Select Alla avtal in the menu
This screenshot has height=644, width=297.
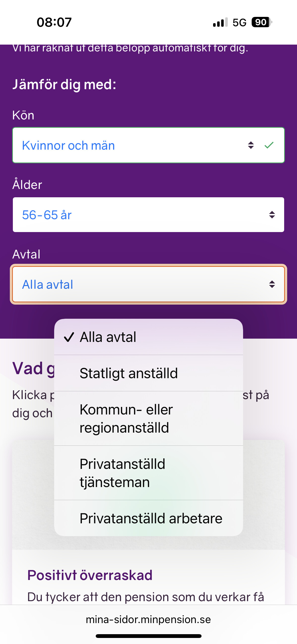click(x=148, y=337)
